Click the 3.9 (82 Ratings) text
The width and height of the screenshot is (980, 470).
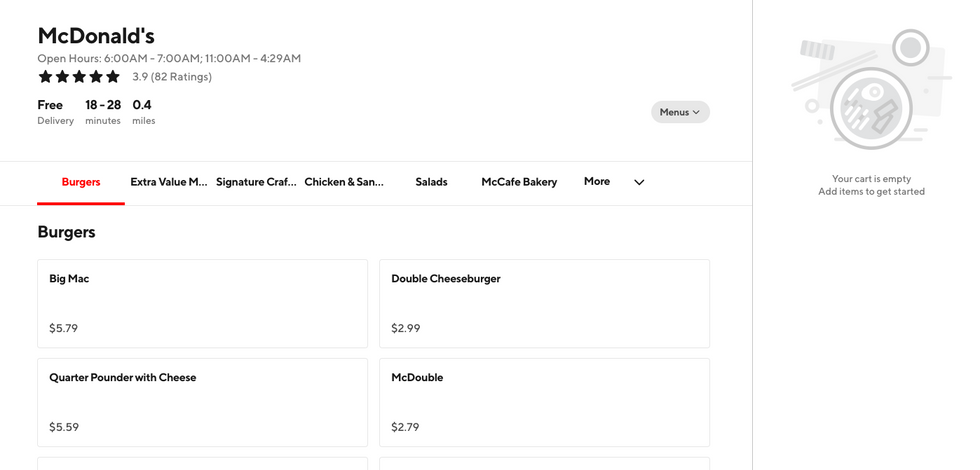(172, 77)
